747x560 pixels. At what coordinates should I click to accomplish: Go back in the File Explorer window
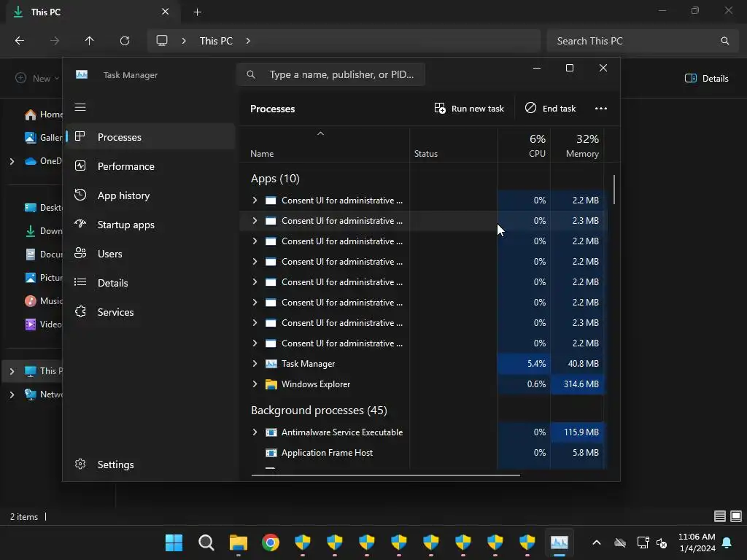tap(20, 41)
